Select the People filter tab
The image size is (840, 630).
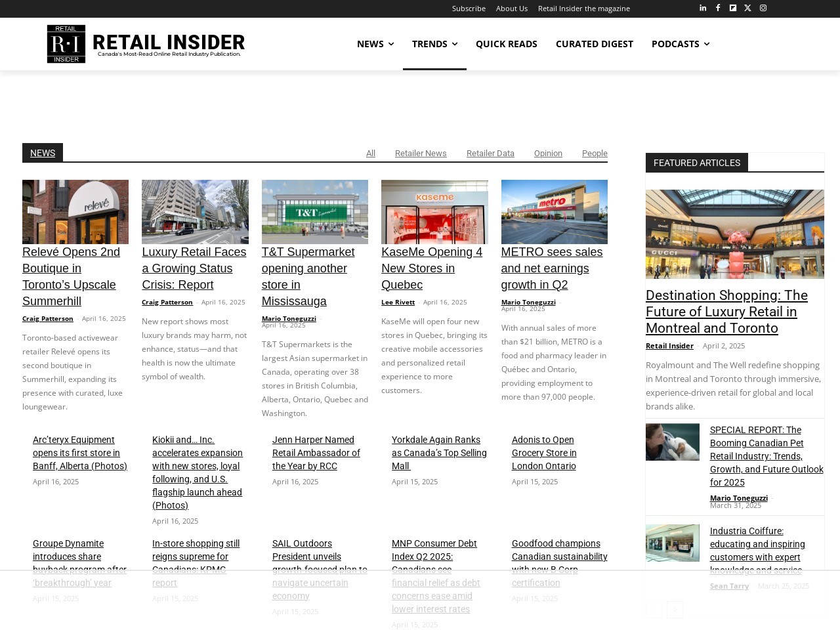tap(595, 153)
